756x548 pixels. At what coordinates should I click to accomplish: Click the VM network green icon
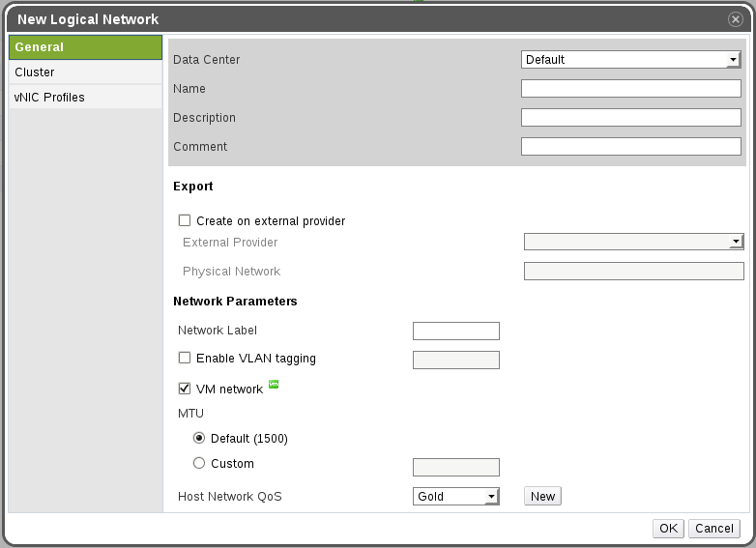click(x=274, y=385)
